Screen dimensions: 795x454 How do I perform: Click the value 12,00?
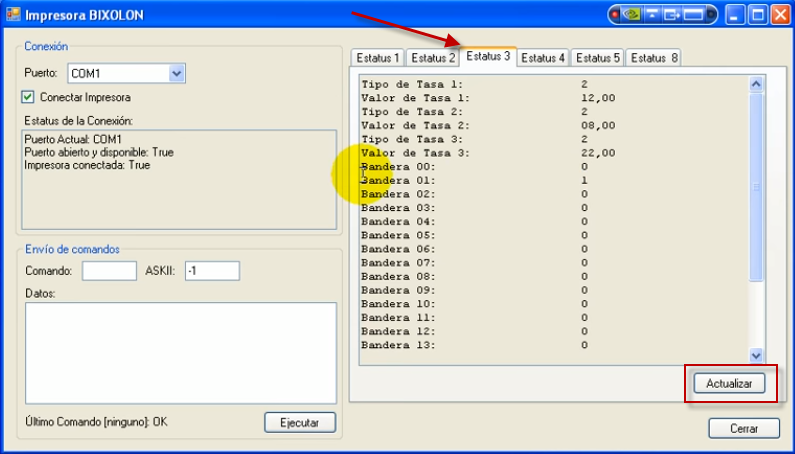pos(598,98)
